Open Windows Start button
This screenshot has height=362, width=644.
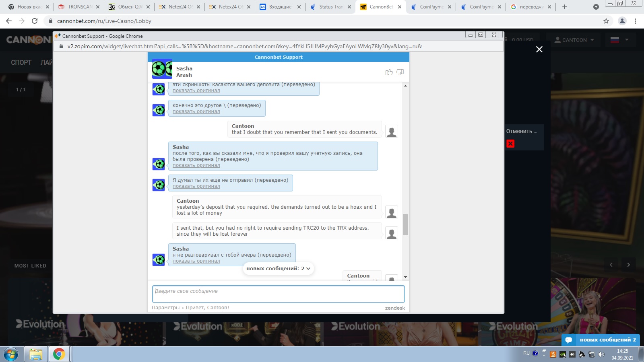pos(11,354)
